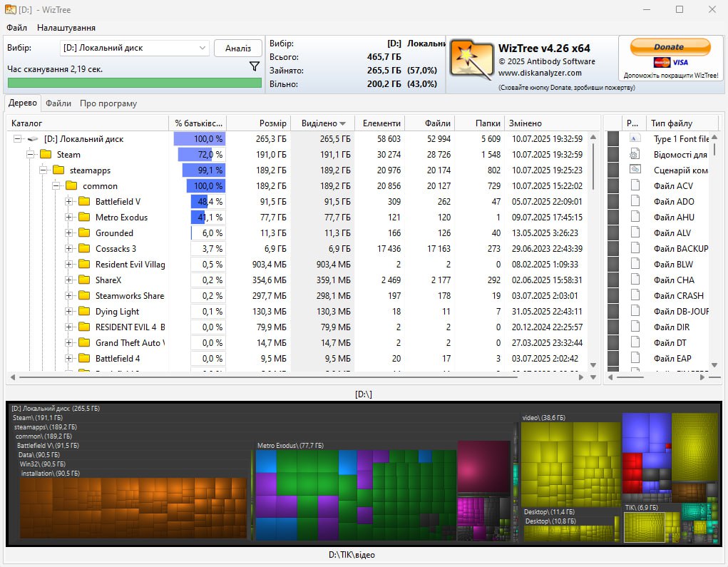
Task: Open the www.diskanalyzer.com link
Action: click(540, 73)
